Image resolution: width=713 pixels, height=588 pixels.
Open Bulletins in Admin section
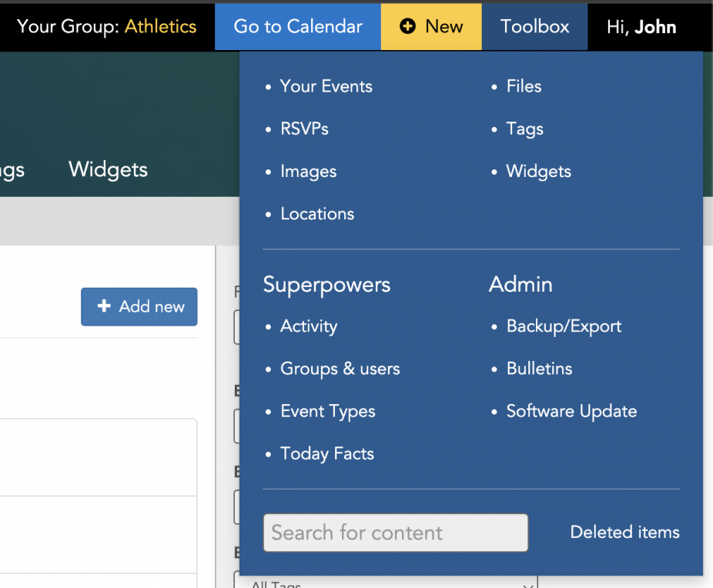(x=539, y=369)
